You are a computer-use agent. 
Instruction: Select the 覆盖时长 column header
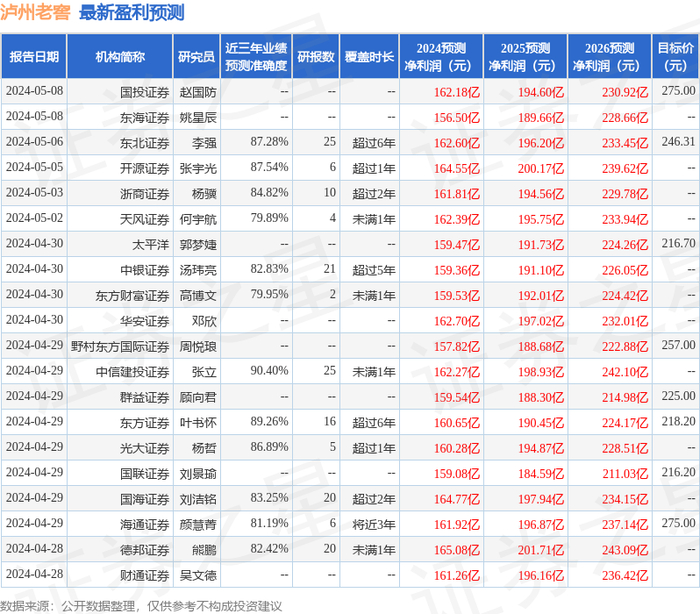point(369,56)
